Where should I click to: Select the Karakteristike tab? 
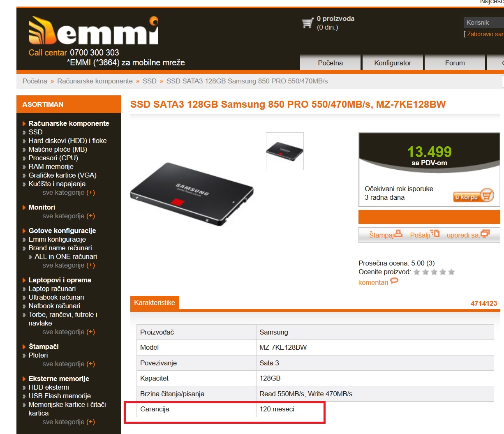point(155,302)
